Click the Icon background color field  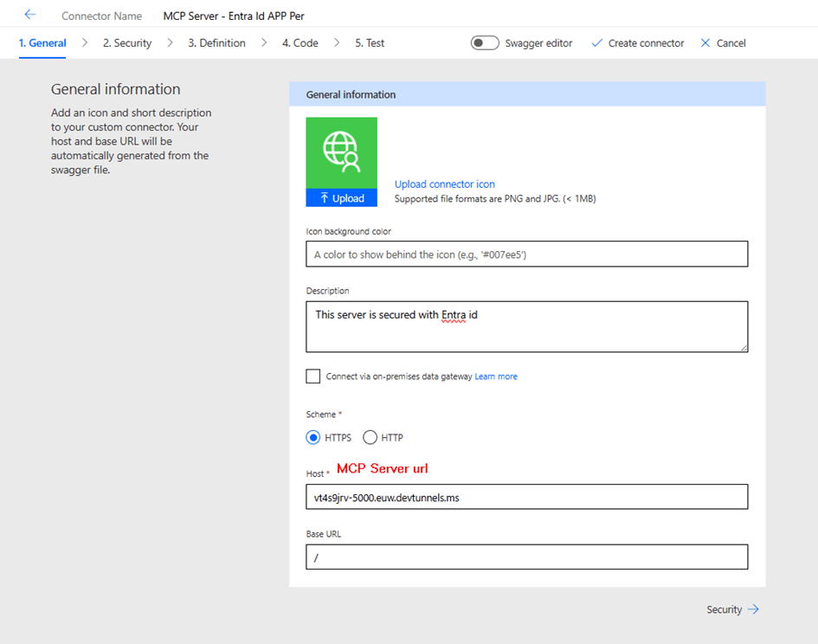(526, 254)
